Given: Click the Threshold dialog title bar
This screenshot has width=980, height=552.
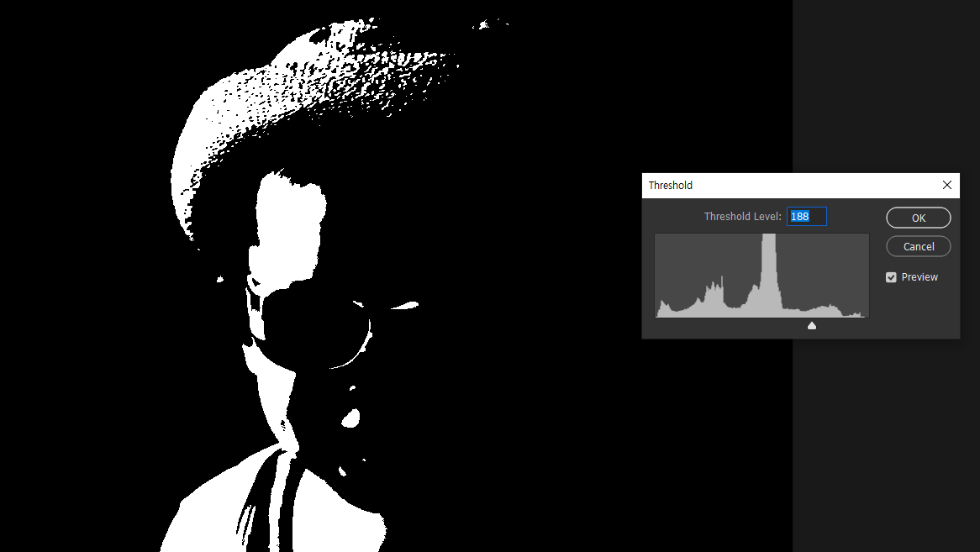Looking at the screenshot, I should 801,186.
